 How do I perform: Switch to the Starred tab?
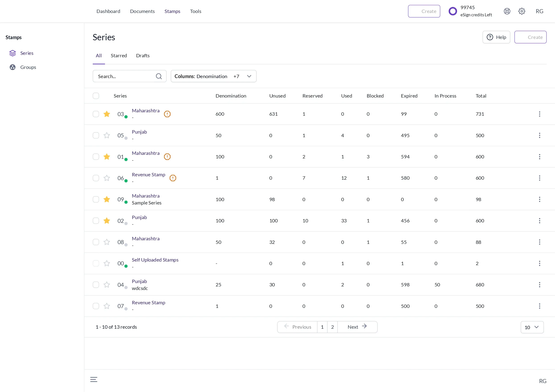[x=119, y=55]
